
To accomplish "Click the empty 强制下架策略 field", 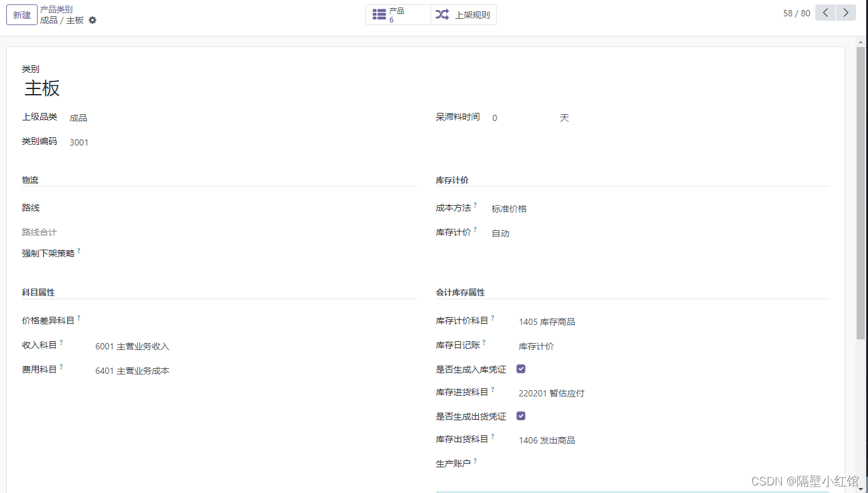I will tap(255, 253).
